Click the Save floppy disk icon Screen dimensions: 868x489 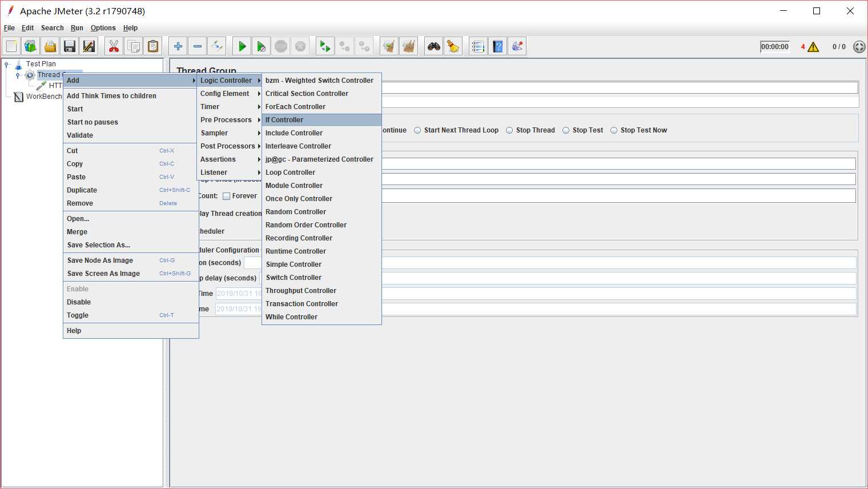70,46
